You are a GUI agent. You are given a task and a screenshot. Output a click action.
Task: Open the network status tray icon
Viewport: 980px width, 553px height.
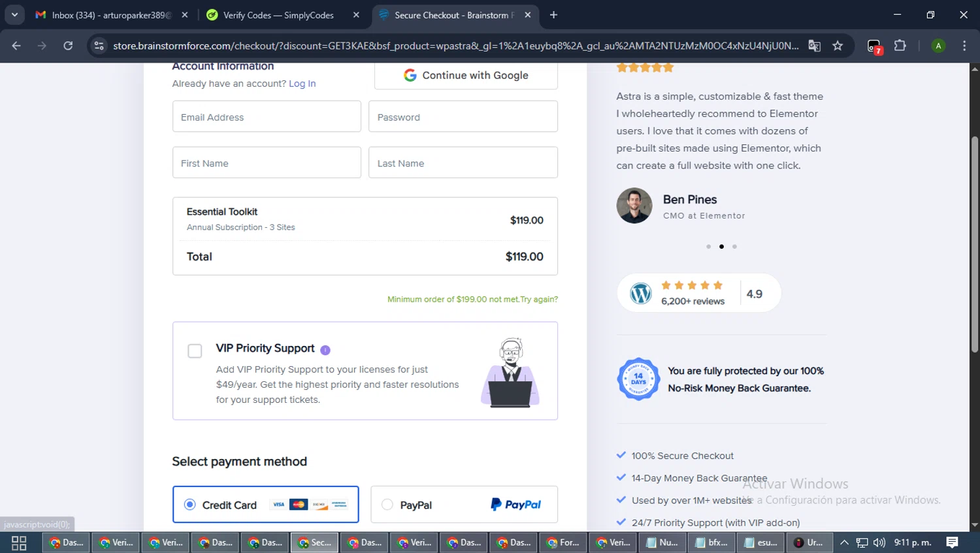(862, 543)
